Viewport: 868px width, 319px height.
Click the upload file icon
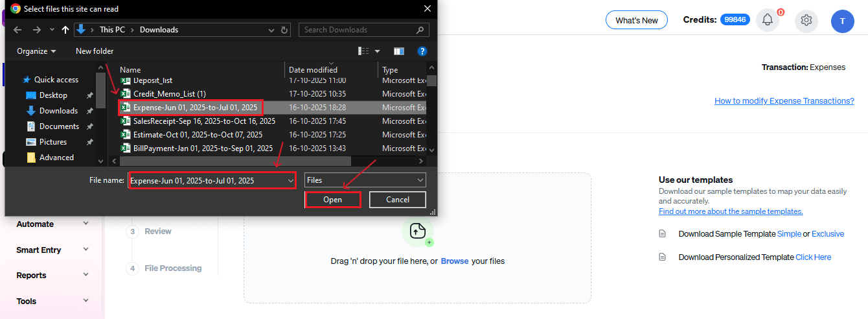tap(418, 231)
